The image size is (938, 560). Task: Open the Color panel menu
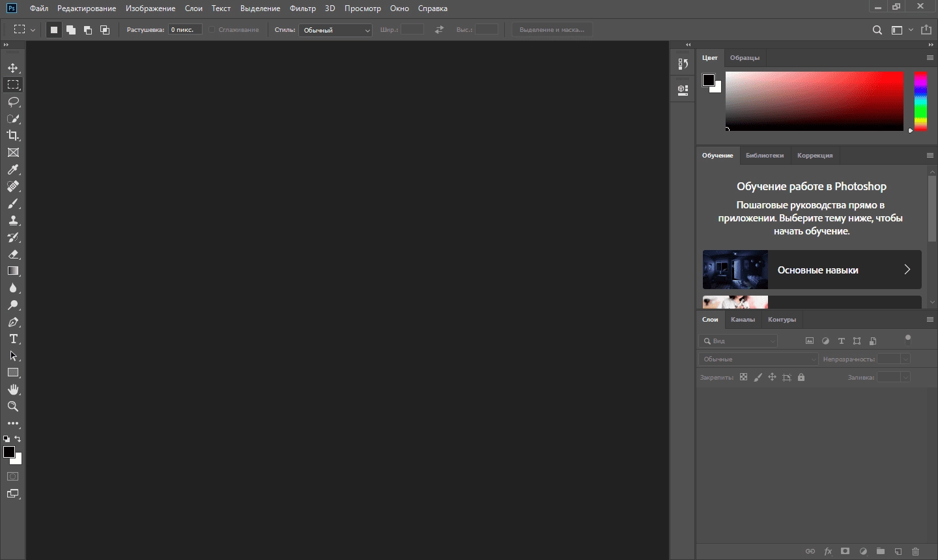tap(930, 58)
